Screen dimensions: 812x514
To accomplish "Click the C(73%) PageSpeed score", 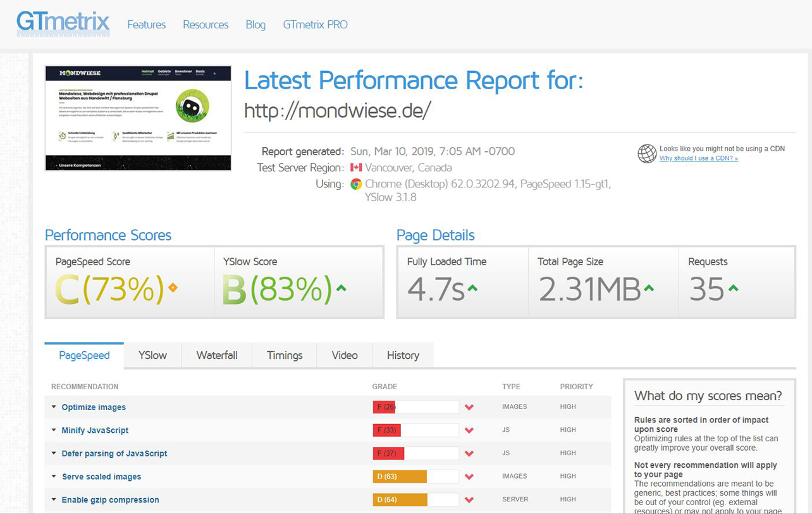I will click(x=109, y=289).
